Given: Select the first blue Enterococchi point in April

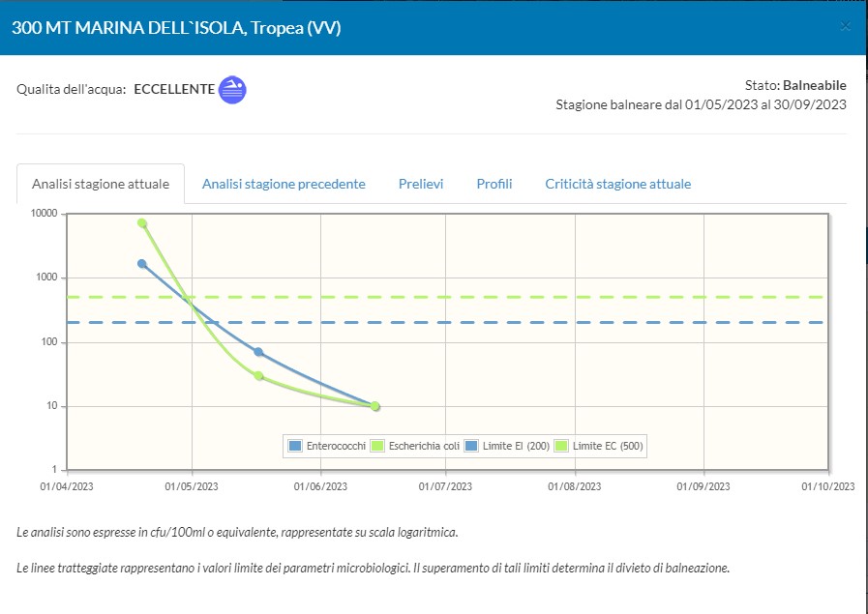Looking at the screenshot, I should (x=142, y=263).
